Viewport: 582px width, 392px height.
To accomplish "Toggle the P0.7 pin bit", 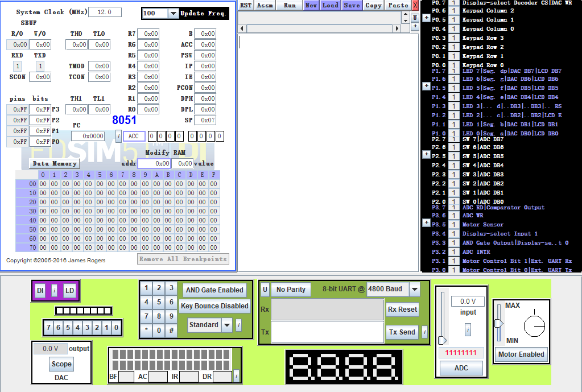I will (453, 2).
